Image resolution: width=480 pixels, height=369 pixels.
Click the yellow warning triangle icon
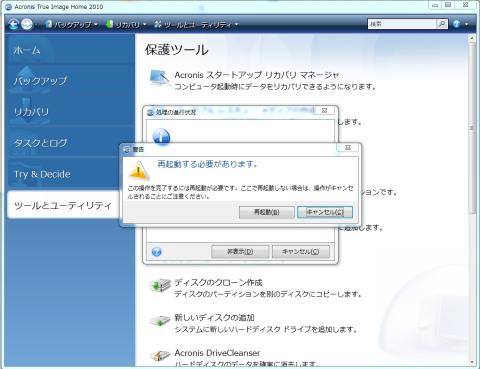(139, 170)
